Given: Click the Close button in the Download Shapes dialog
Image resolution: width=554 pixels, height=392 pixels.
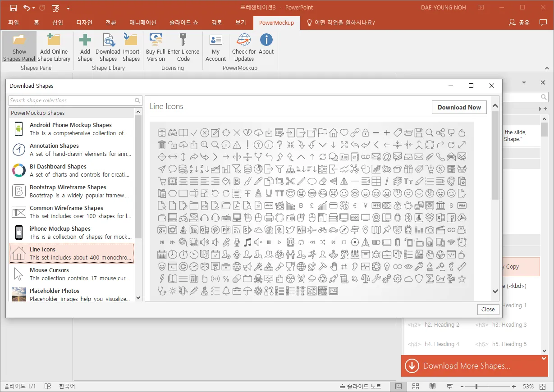Looking at the screenshot, I should pyautogui.click(x=488, y=309).
